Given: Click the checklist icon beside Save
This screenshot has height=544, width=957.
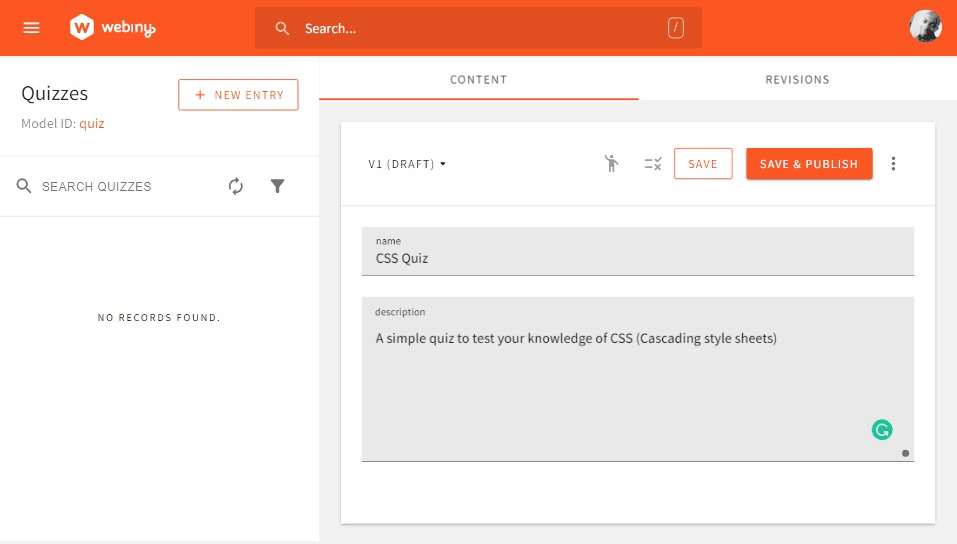Looking at the screenshot, I should 652,164.
